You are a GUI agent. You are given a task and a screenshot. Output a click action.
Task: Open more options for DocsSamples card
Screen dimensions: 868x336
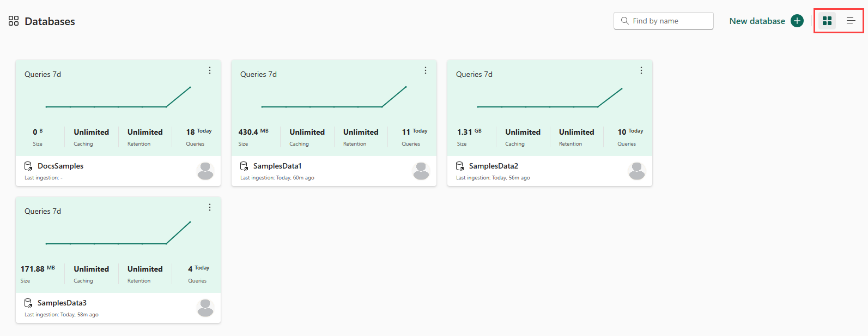coord(210,70)
